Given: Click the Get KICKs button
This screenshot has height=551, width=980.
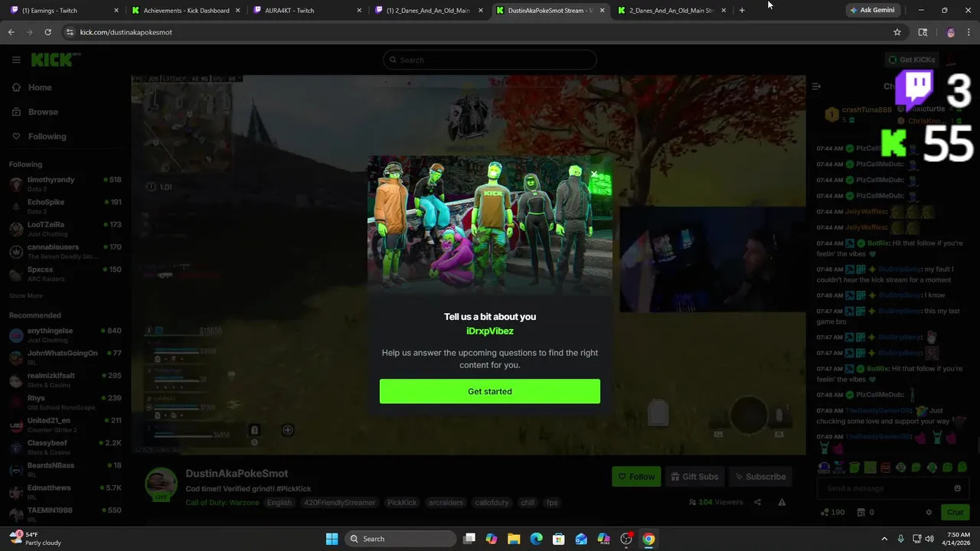Looking at the screenshot, I should [912, 60].
